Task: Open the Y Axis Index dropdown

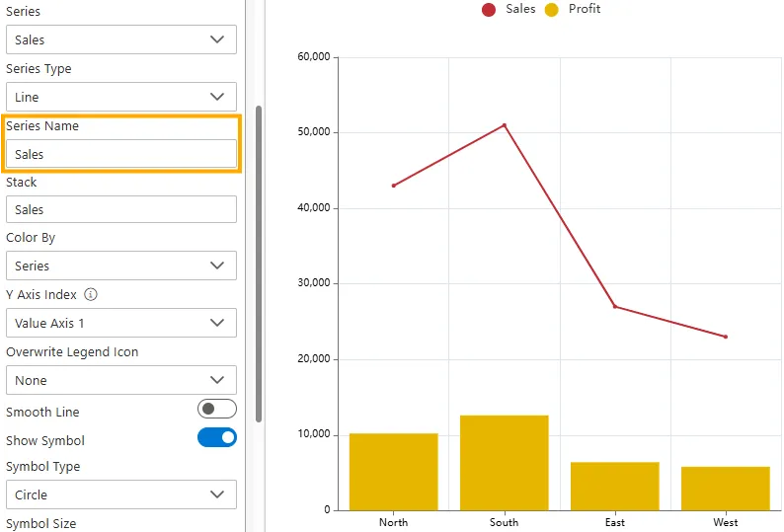Action: (120, 324)
